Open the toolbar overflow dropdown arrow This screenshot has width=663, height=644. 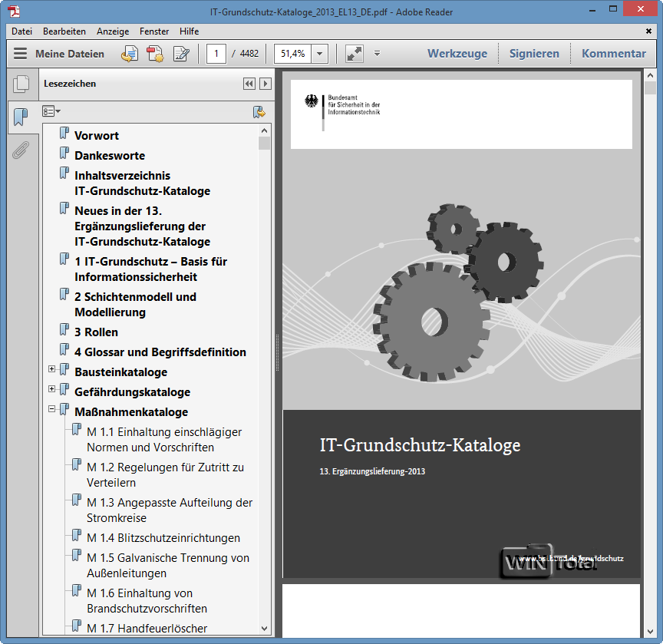[x=378, y=54]
